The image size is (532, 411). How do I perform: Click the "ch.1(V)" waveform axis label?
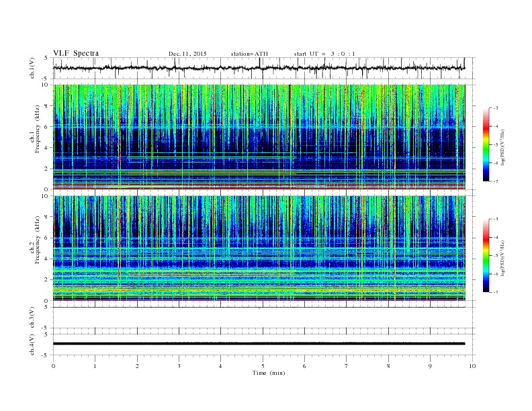coord(32,68)
